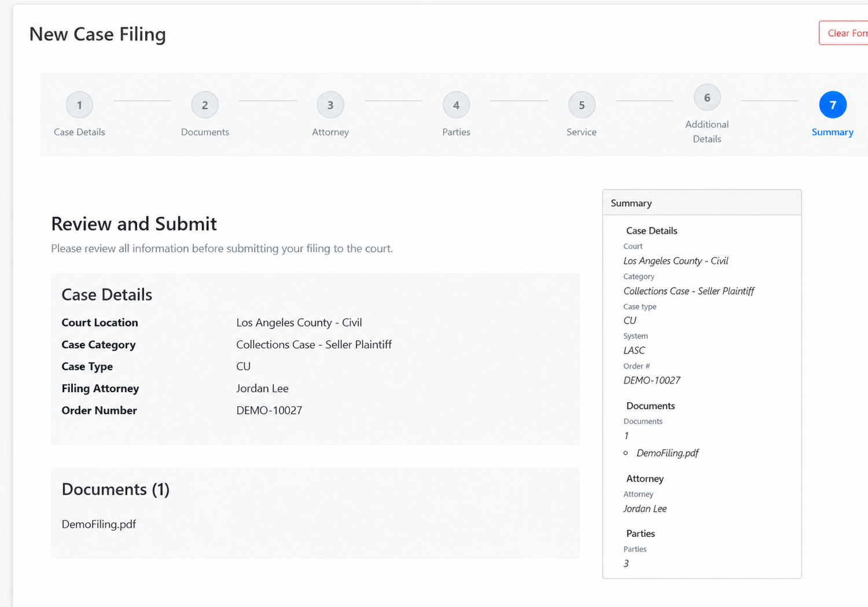
Task: Go to step 6 circle
Action: pos(707,97)
